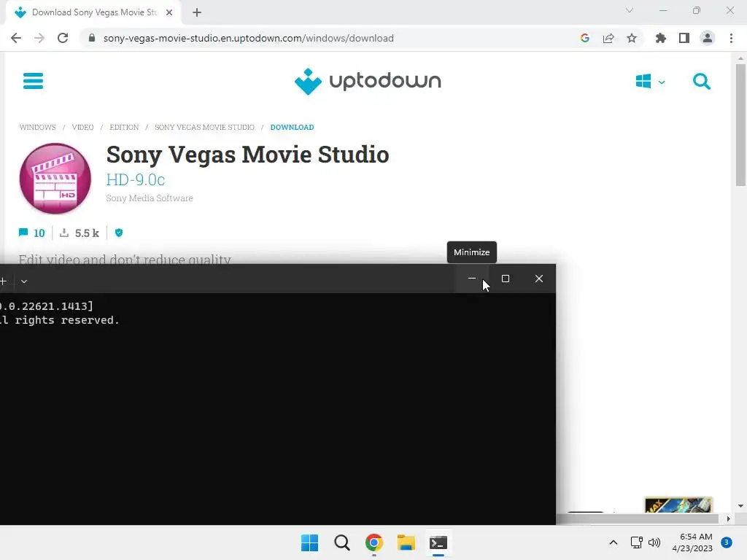Open Chrome profile avatar
747x560 pixels.
coord(708,38)
